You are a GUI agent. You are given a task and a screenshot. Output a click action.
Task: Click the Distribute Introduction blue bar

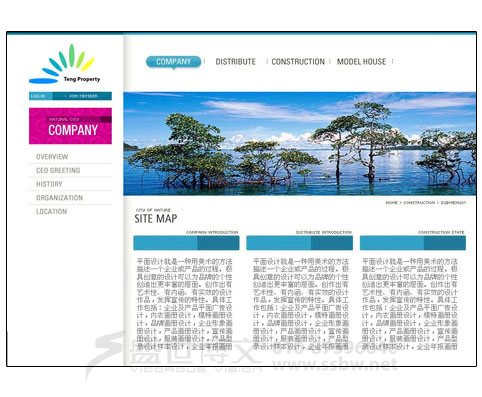[299, 243]
